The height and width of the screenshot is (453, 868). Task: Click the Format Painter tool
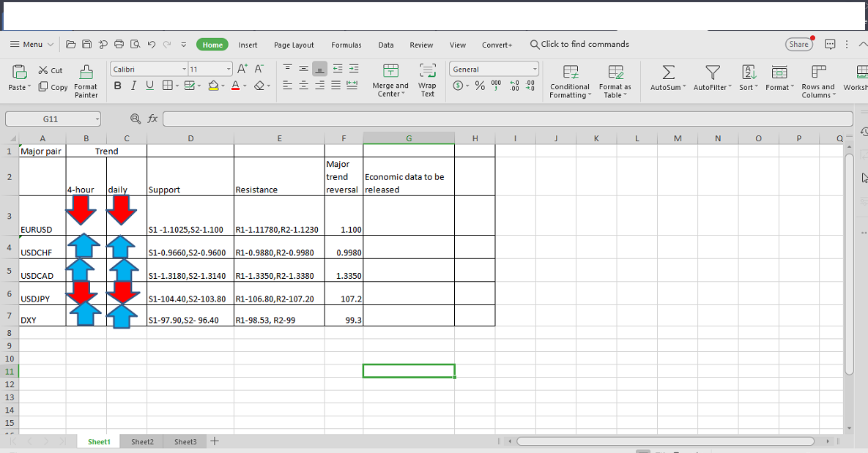click(x=86, y=80)
